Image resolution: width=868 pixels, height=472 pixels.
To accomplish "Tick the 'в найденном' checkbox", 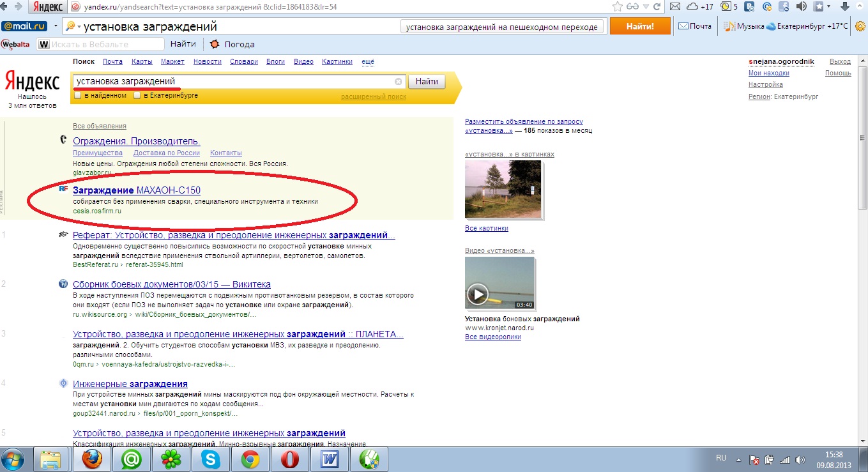I will pos(78,96).
